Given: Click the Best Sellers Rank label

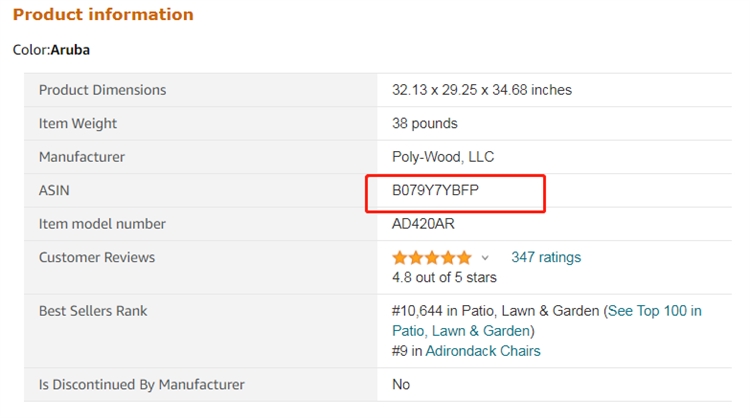Looking at the screenshot, I should pyautogui.click(x=93, y=311).
